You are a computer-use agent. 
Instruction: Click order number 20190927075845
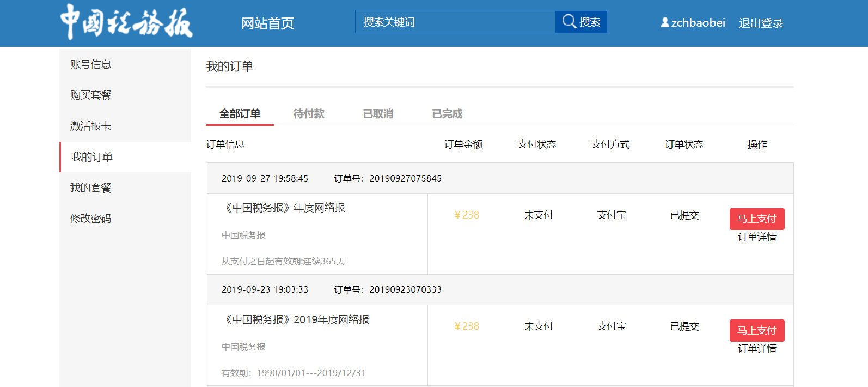[405, 178]
